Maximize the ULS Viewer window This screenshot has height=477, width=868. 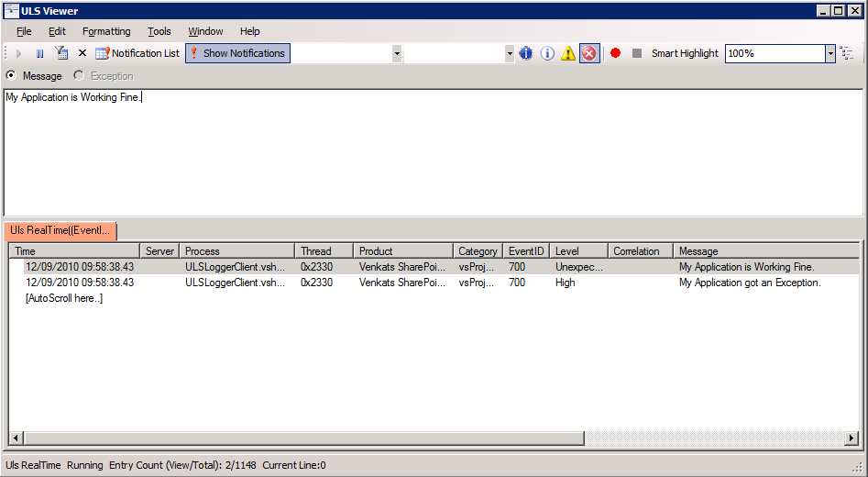(838, 10)
